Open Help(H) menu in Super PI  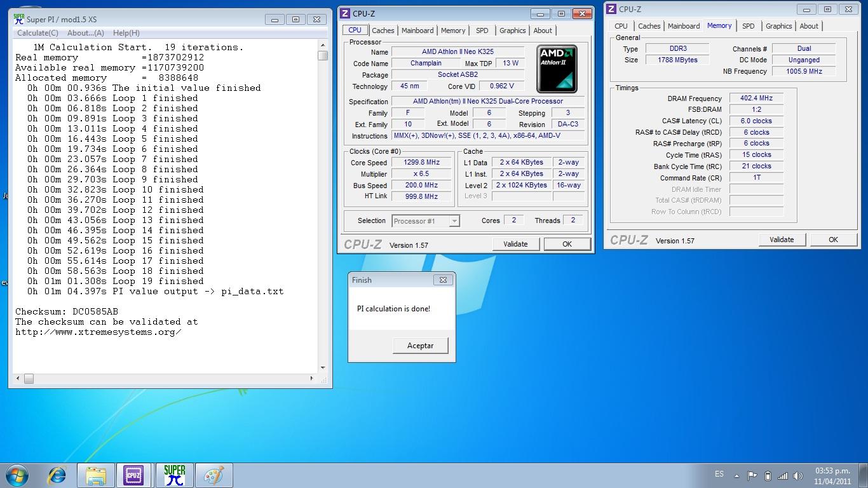coord(126,33)
